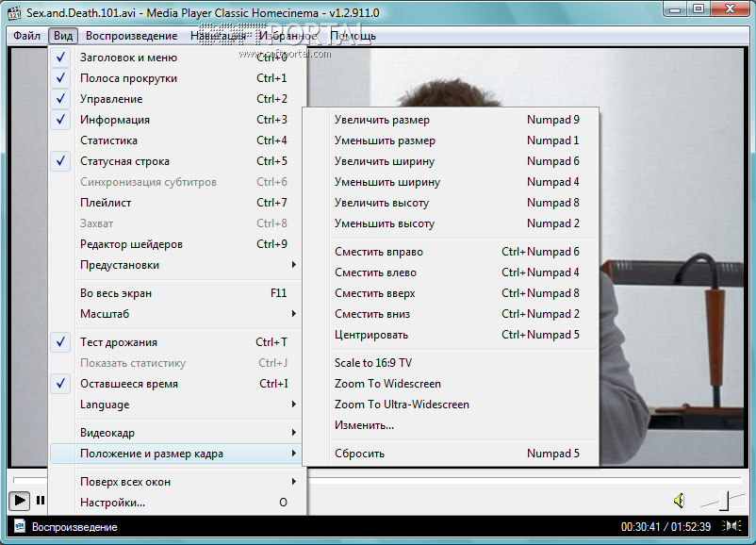Toggle Тест дрожания option
Image resolution: width=756 pixels, height=545 pixels.
click(177, 342)
